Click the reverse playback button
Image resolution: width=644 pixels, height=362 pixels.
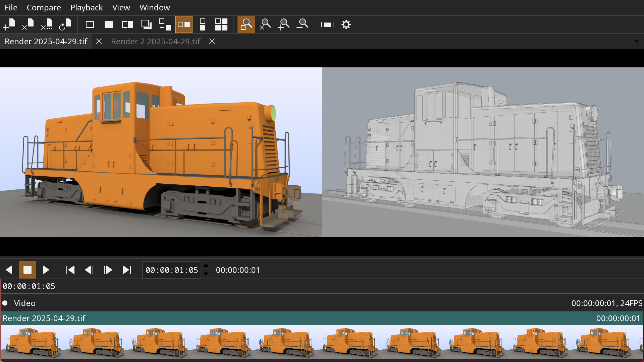pyautogui.click(x=9, y=270)
